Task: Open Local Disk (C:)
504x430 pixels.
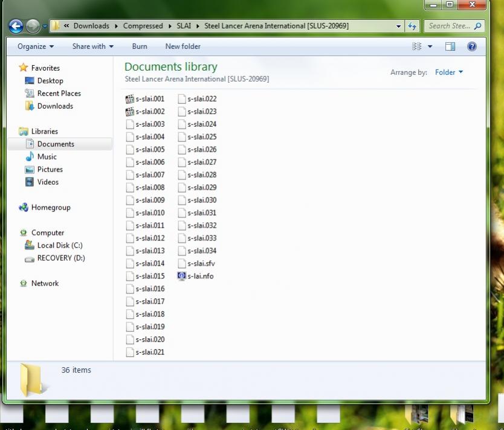Action: 54,245
